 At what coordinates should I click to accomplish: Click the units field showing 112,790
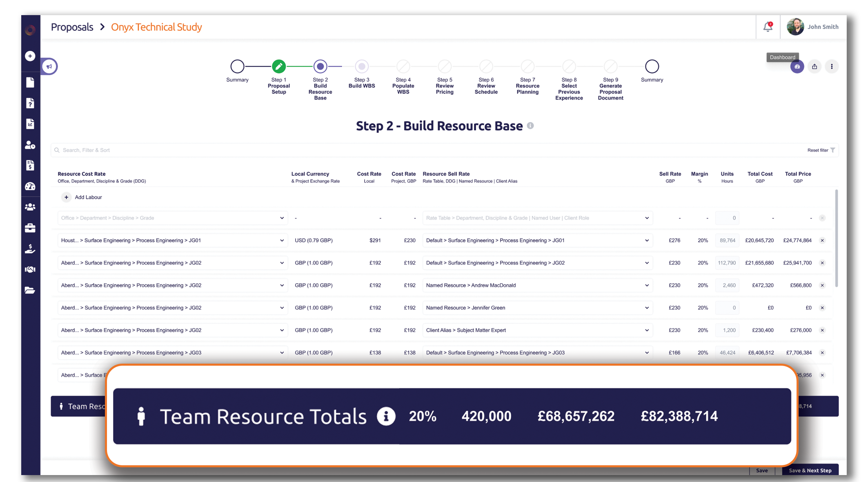point(727,263)
